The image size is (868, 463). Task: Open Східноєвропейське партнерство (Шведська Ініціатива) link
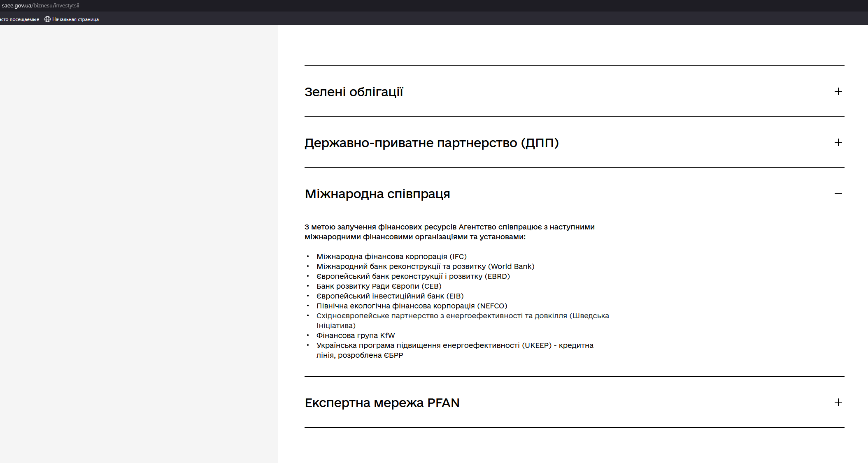click(462, 316)
